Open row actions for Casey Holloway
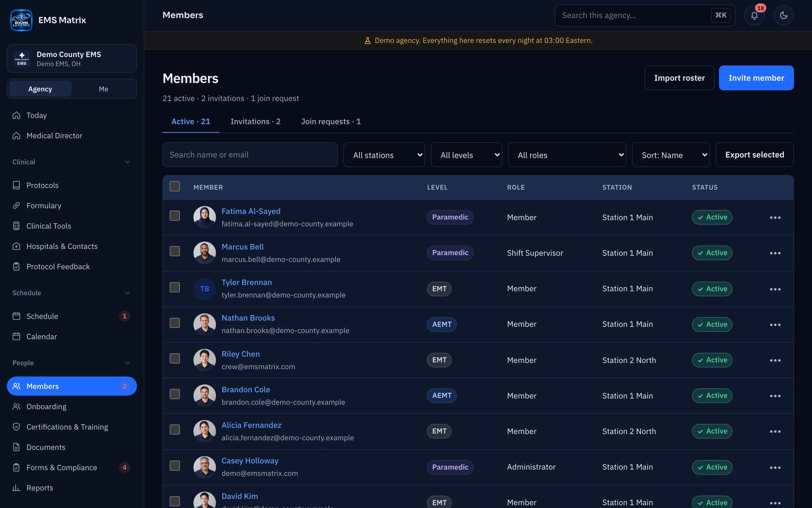This screenshot has width=812, height=508. pyautogui.click(x=775, y=467)
